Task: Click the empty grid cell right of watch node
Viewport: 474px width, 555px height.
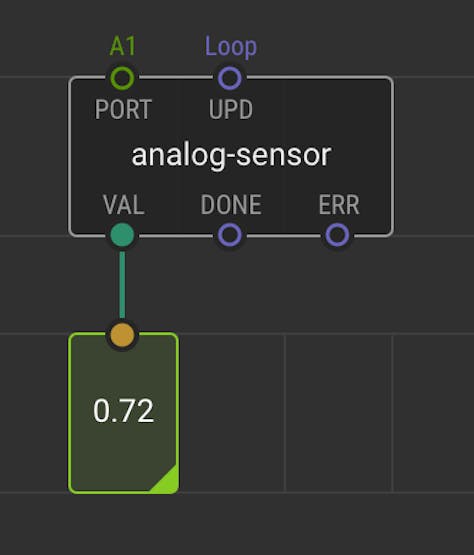Action: [x=232, y=413]
